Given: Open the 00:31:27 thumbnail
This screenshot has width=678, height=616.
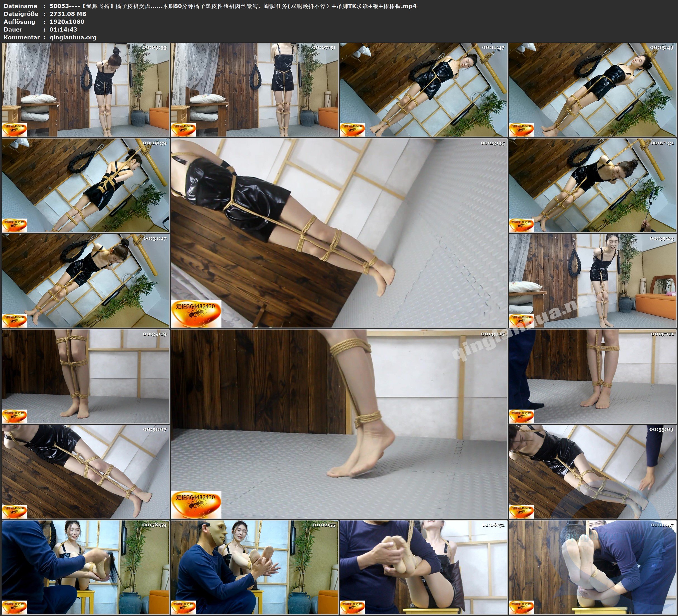Looking at the screenshot, I should click(x=85, y=281).
